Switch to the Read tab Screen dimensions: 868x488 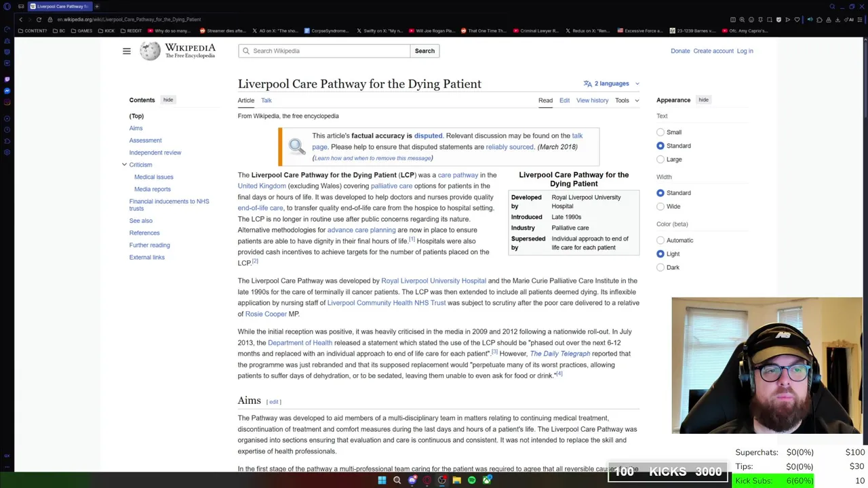tap(545, 100)
